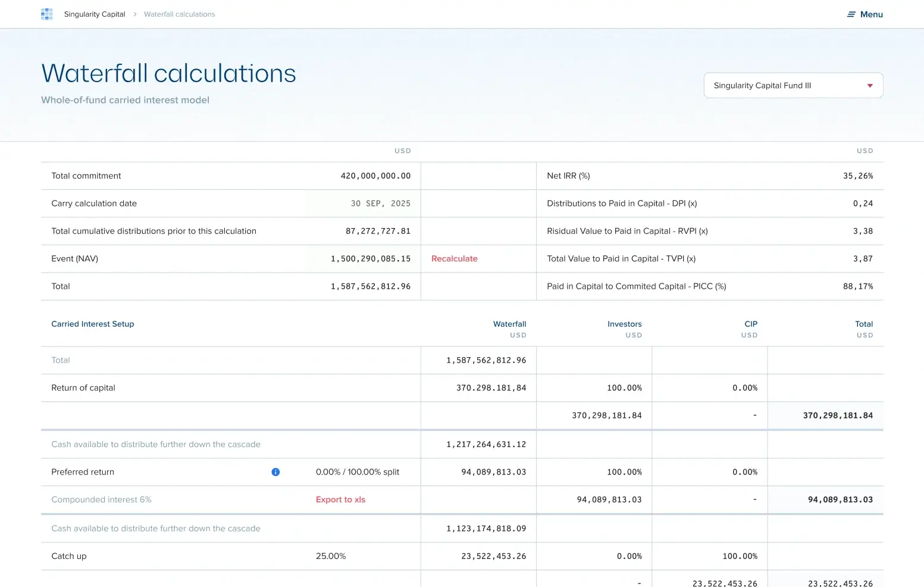924x587 pixels.
Task: Click Export to xls
Action: [340, 500]
